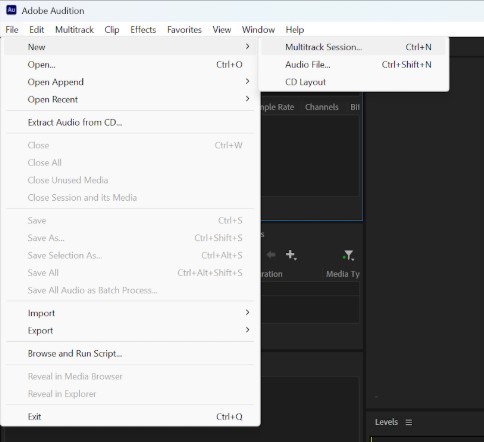Create a new Multitrack Session...
This screenshot has height=442, width=484.
(353, 47)
